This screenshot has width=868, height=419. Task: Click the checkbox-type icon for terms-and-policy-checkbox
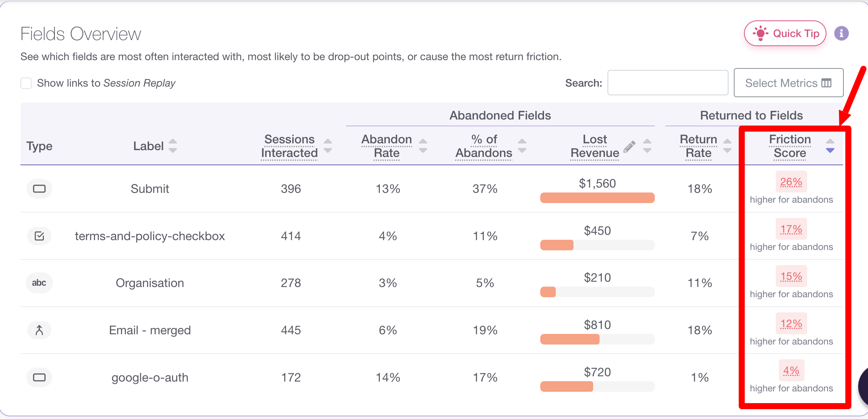tap(39, 236)
